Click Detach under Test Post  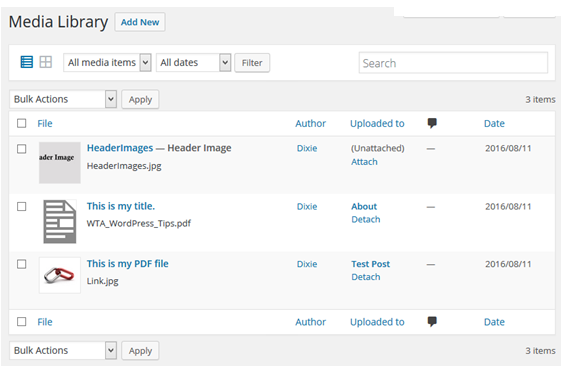pos(366,277)
